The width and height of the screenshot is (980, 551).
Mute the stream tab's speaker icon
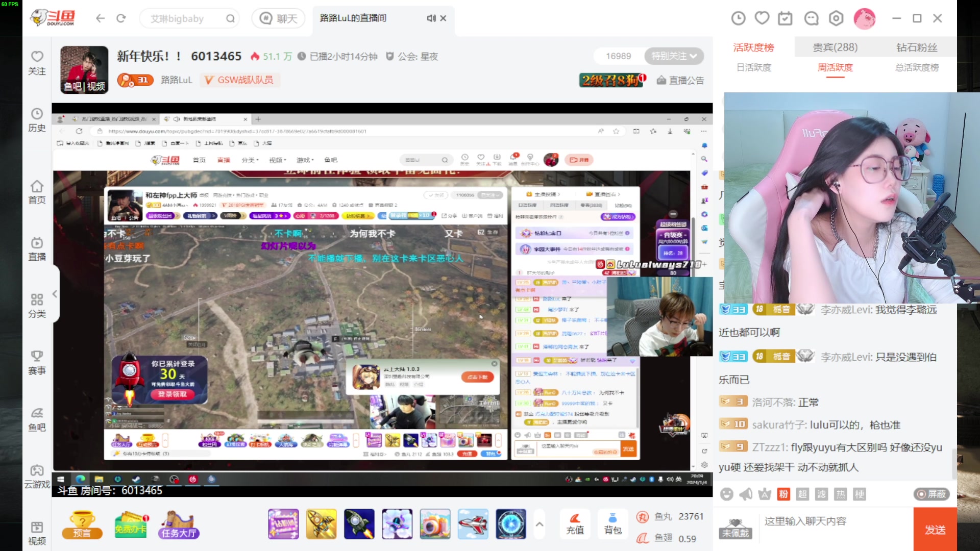pyautogui.click(x=431, y=18)
